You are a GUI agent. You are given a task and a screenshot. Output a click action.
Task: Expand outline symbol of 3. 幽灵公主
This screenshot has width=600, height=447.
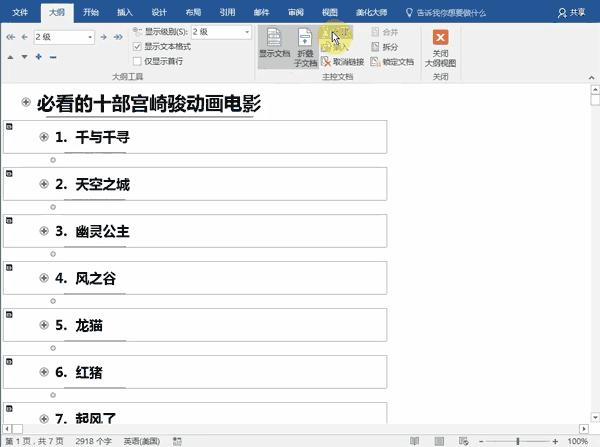click(44, 231)
